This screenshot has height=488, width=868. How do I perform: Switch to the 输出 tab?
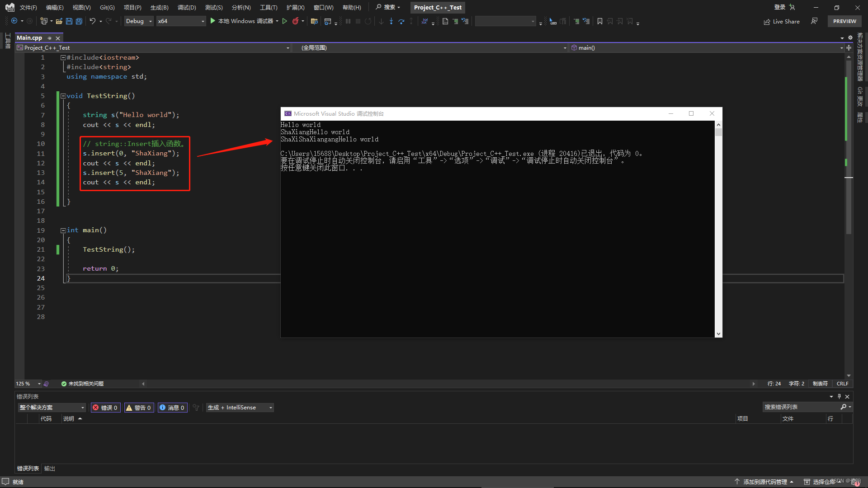coord(50,469)
